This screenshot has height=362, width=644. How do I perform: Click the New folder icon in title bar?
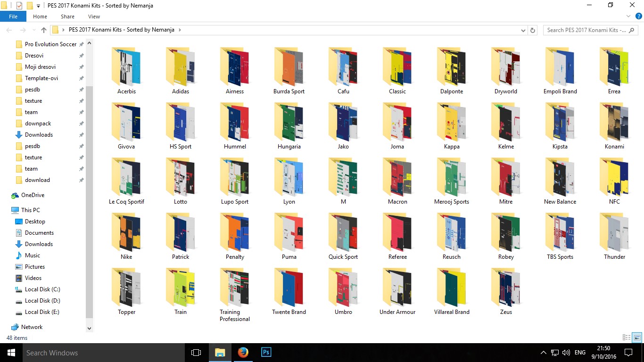30,6
